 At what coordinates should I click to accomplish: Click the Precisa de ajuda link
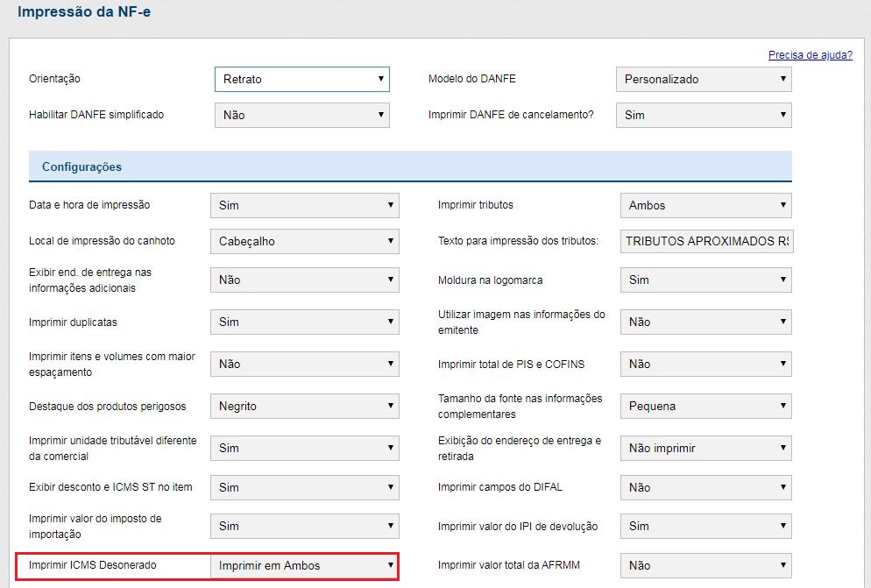pos(810,55)
